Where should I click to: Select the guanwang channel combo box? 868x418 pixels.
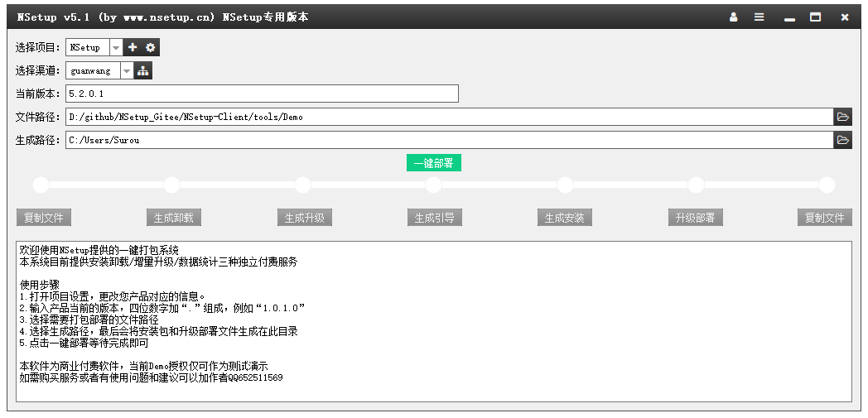tap(99, 71)
